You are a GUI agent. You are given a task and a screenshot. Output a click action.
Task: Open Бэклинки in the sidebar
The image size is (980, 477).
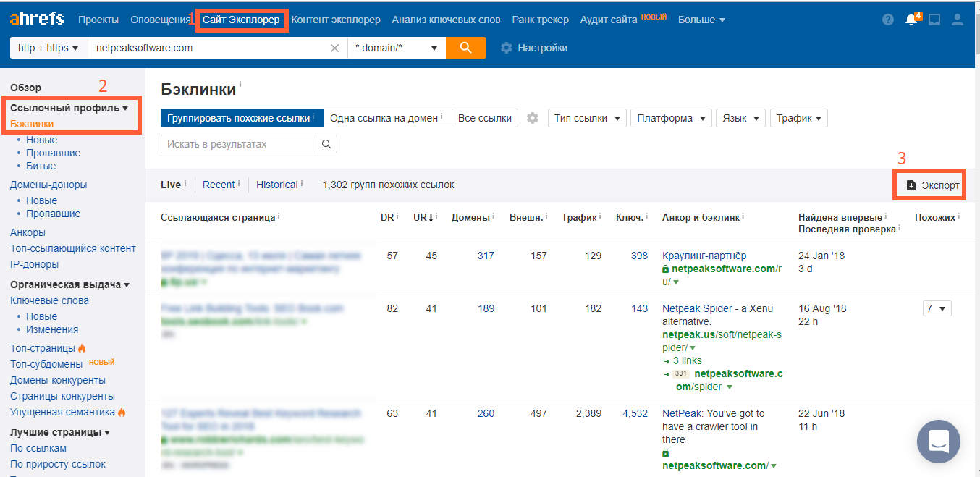(x=32, y=124)
